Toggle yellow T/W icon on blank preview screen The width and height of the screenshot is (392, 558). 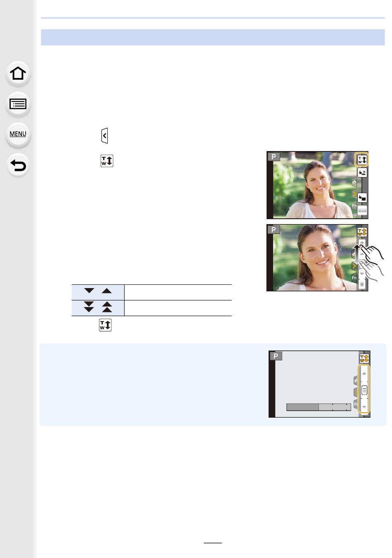(364, 358)
